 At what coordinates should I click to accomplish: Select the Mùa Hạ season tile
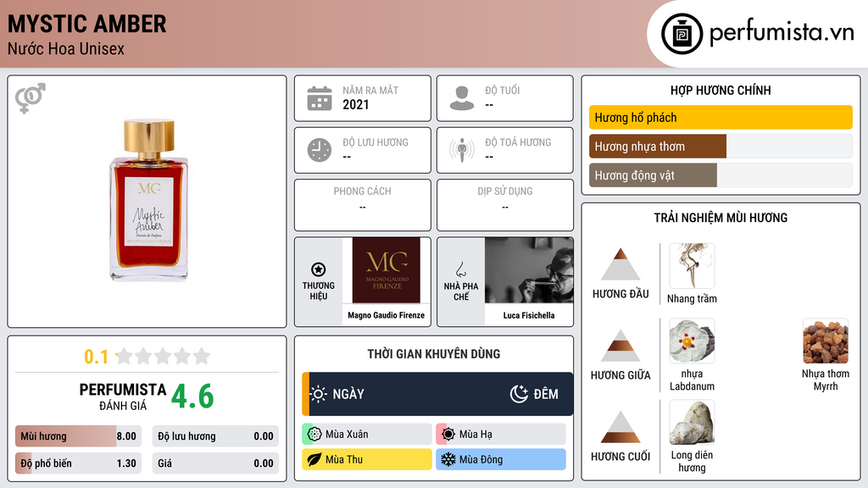(501, 435)
